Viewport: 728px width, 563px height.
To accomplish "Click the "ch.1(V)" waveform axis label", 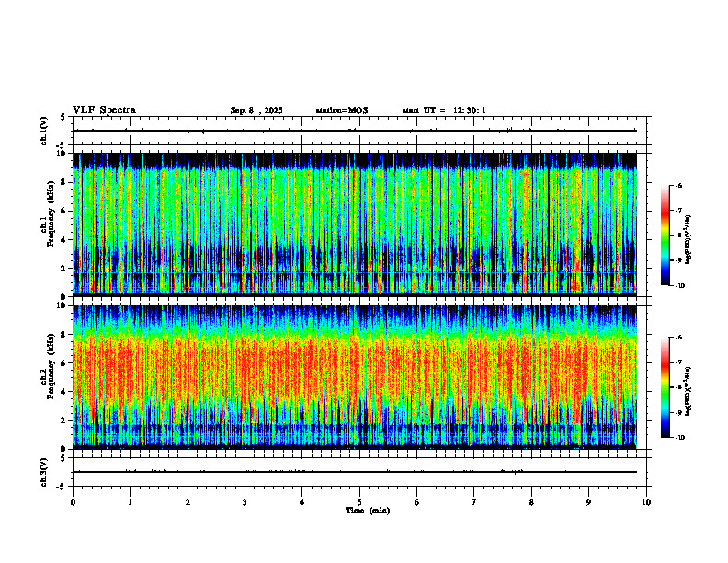I will click(43, 131).
